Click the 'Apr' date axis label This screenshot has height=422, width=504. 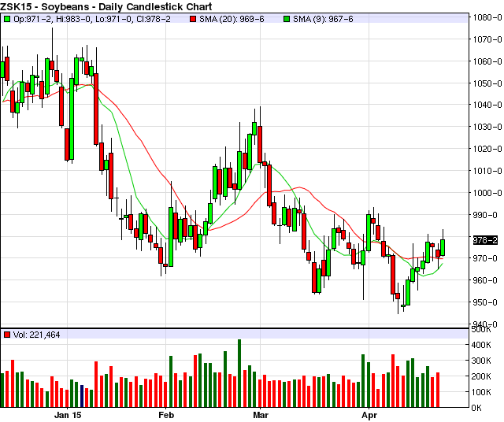point(369,415)
